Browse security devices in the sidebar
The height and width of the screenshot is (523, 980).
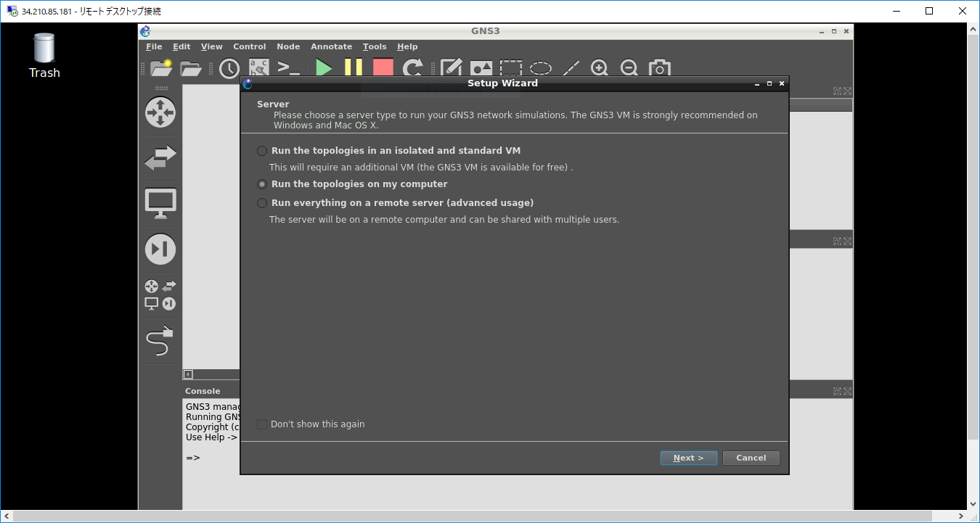(x=160, y=249)
